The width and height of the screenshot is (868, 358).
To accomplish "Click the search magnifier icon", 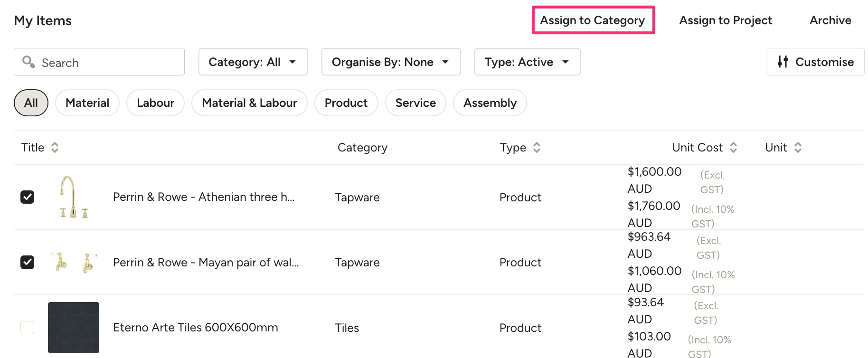I will coord(28,62).
